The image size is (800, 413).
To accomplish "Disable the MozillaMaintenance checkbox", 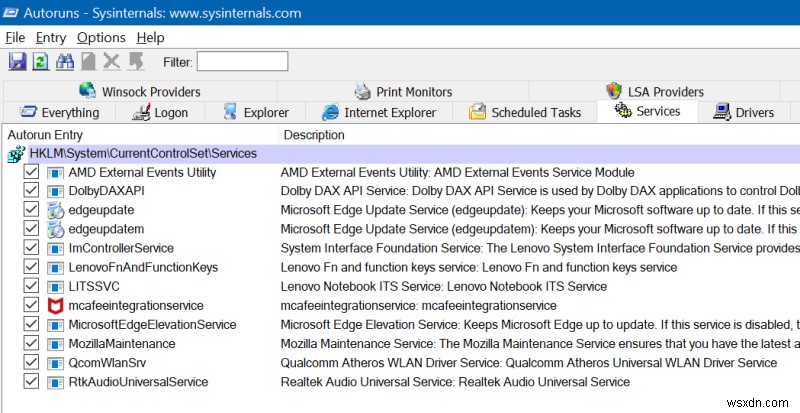I will [31, 343].
